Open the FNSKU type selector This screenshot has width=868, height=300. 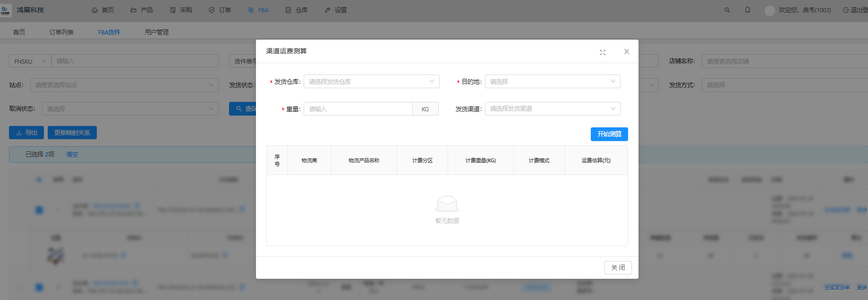pos(30,61)
